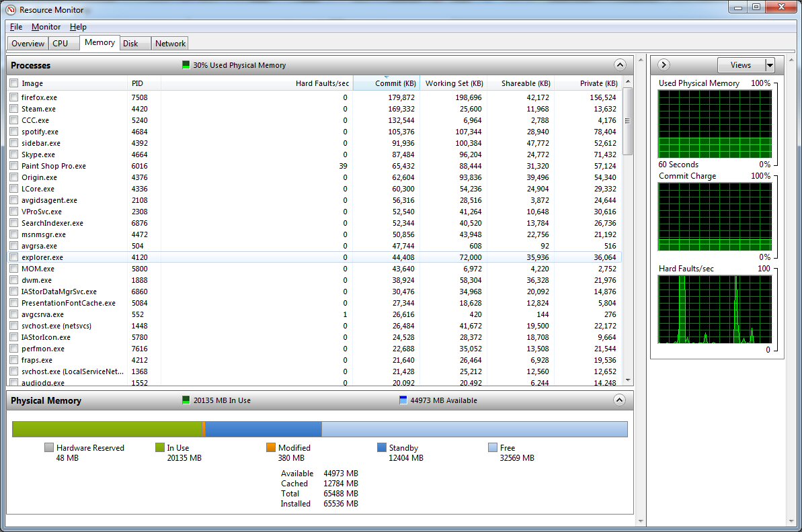The height and width of the screenshot is (532, 802).
Task: Collapse the Physical Memory section chevron
Action: coord(620,400)
